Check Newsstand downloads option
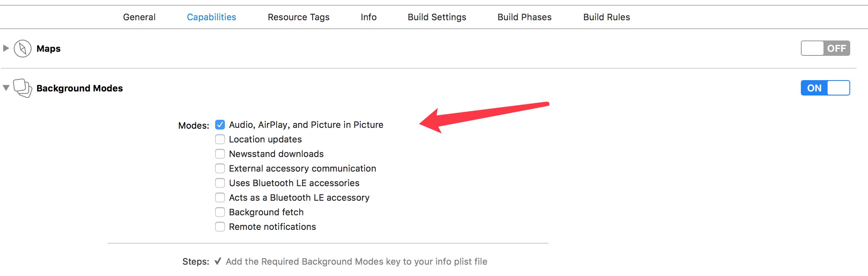 tap(220, 154)
